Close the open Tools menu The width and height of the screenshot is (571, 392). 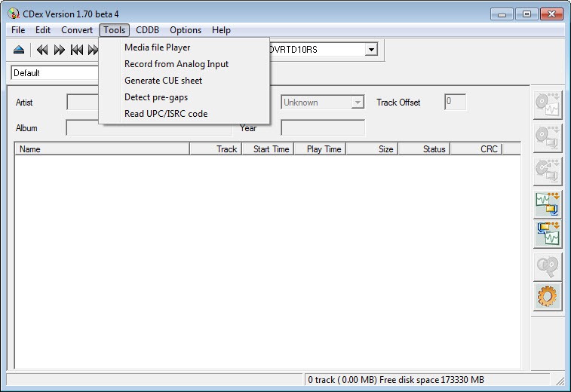(x=115, y=30)
